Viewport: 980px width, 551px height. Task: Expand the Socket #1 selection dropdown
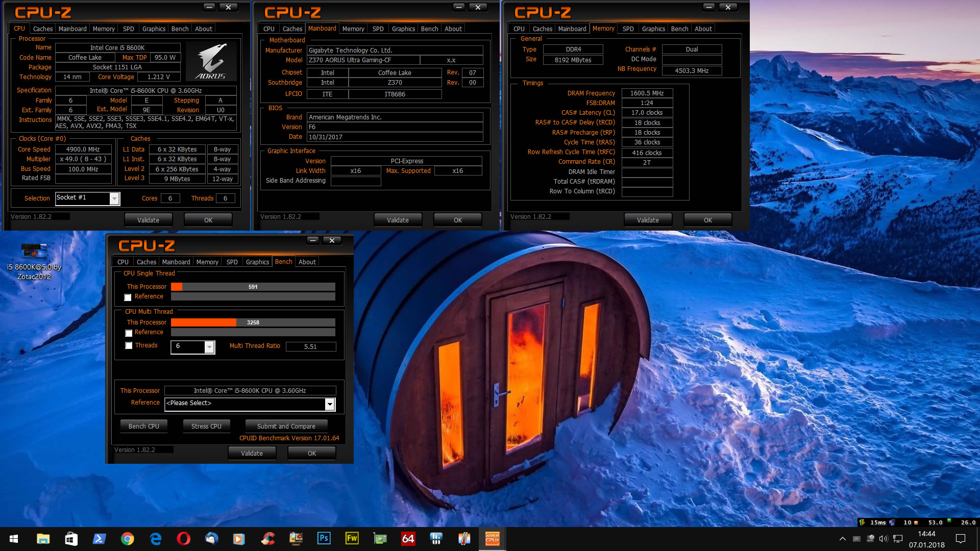[115, 198]
